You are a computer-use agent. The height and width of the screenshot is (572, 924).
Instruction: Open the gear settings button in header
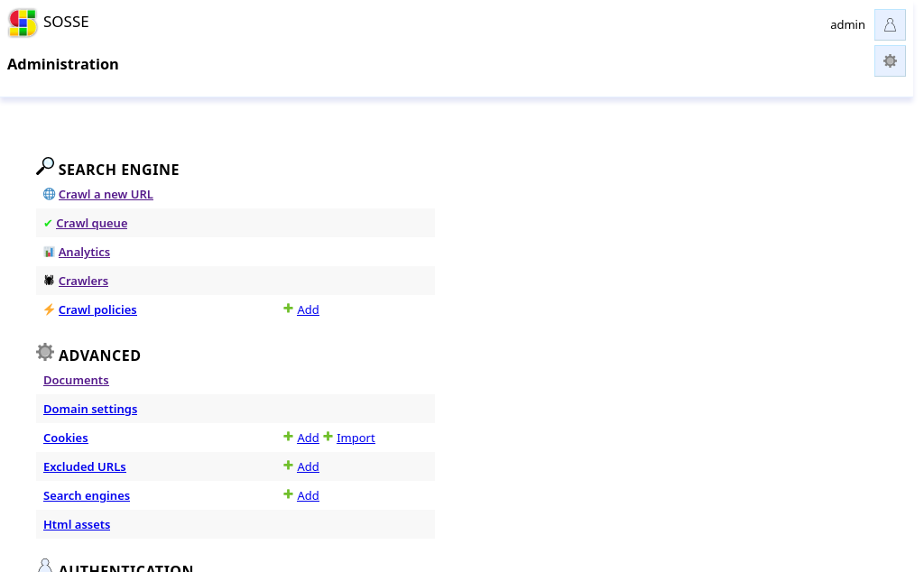tap(890, 61)
